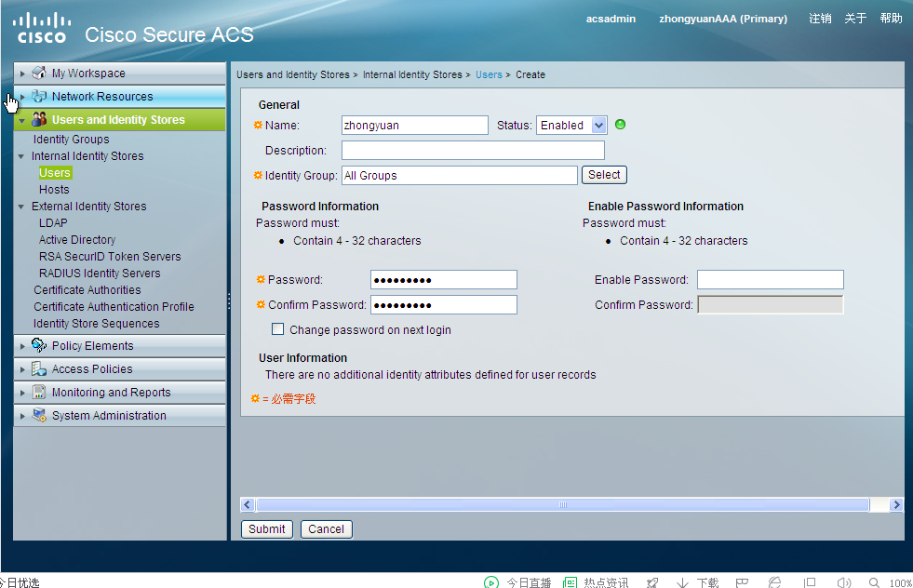Collapse Internal Identity Stores tree node

[21, 156]
